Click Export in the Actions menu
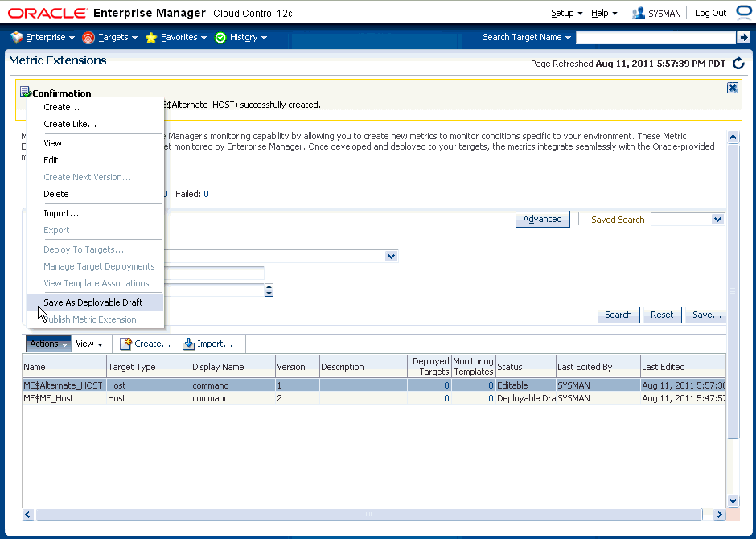Image resolution: width=756 pixels, height=539 pixels. pos(96,230)
